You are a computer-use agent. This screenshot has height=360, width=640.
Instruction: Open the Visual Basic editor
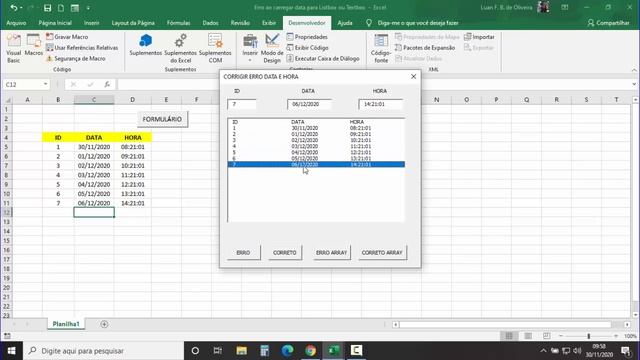pyautogui.click(x=13, y=48)
